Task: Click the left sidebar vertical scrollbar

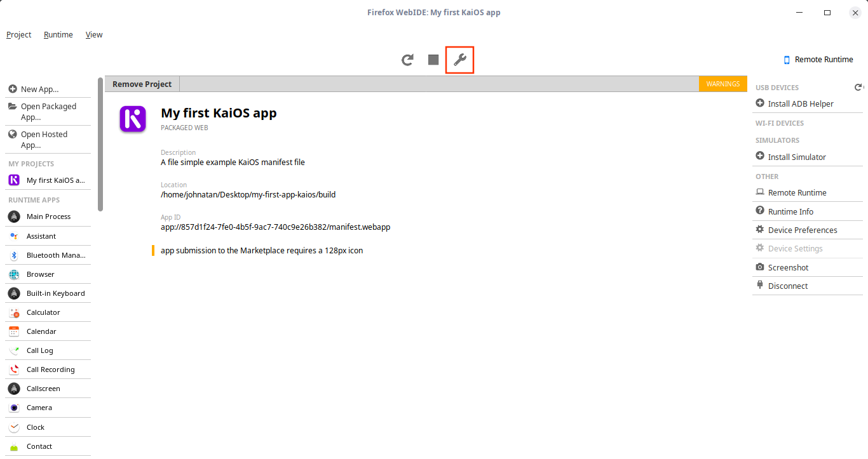Action: pos(100,144)
